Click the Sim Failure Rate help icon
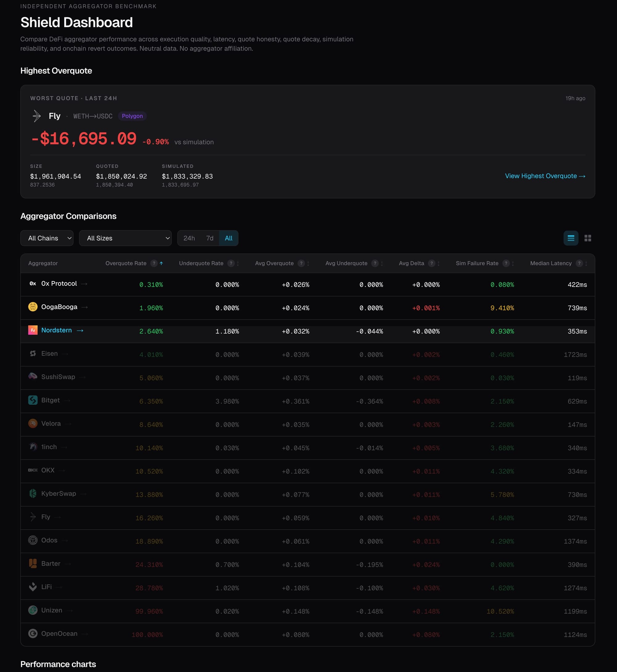 [506, 263]
